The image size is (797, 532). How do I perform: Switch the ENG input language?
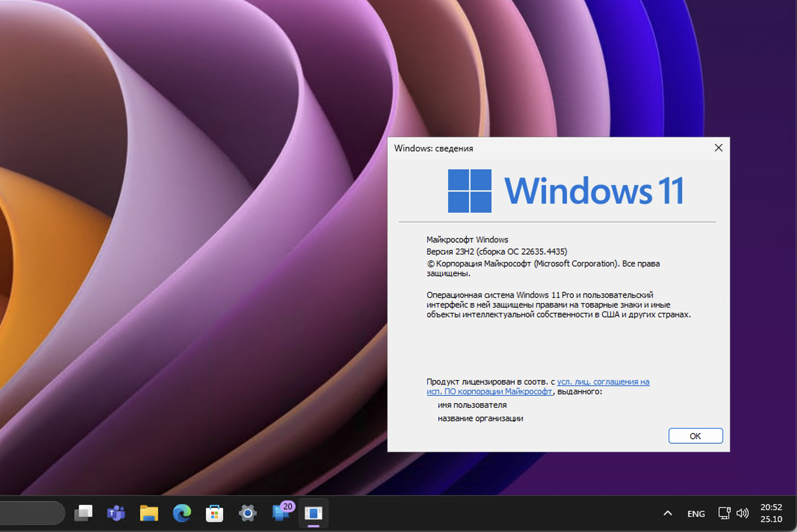coord(696,513)
